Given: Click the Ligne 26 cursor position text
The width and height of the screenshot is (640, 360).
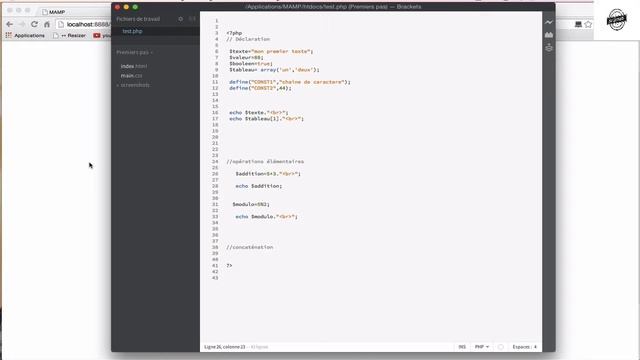Looking at the screenshot, I should click(224, 347).
